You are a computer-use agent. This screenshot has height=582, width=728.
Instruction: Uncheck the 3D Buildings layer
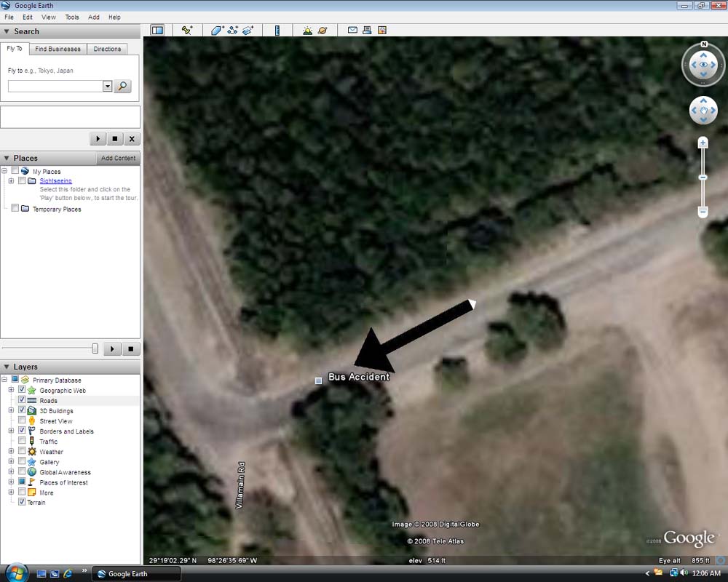[22, 410]
